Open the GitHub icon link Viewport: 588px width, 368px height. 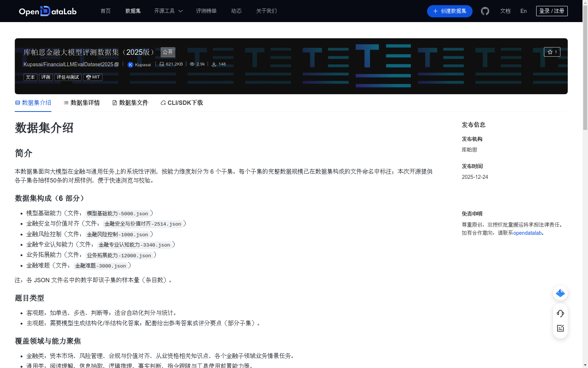485,11
